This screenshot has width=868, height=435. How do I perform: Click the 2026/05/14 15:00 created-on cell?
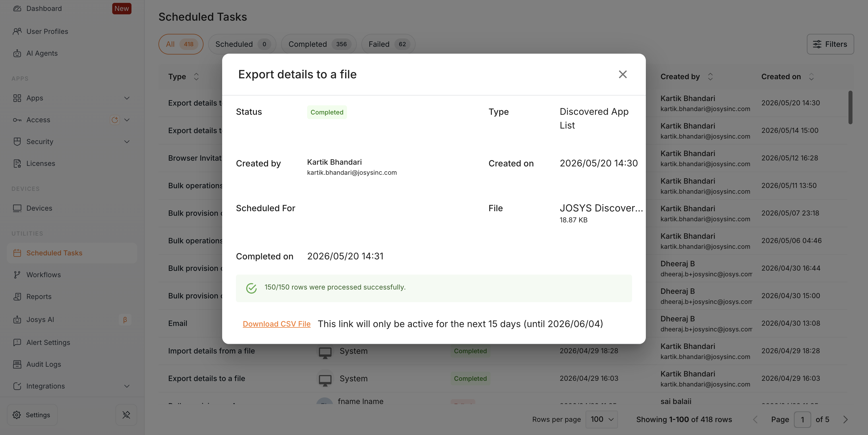click(x=789, y=130)
